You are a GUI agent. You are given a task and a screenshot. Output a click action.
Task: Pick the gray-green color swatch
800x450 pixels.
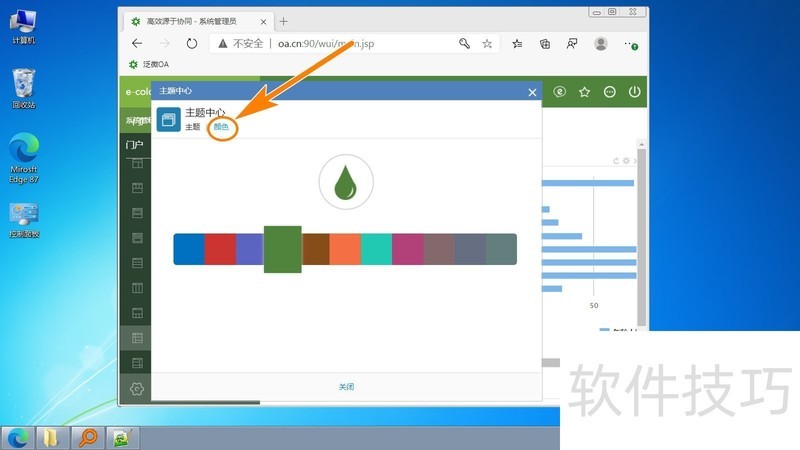point(501,249)
